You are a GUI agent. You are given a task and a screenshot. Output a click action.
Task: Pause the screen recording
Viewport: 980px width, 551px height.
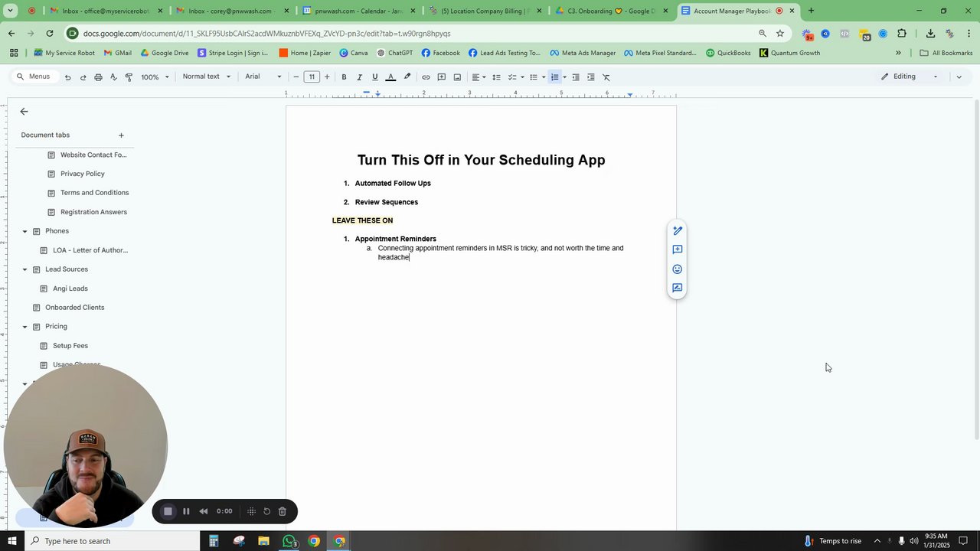pyautogui.click(x=186, y=511)
